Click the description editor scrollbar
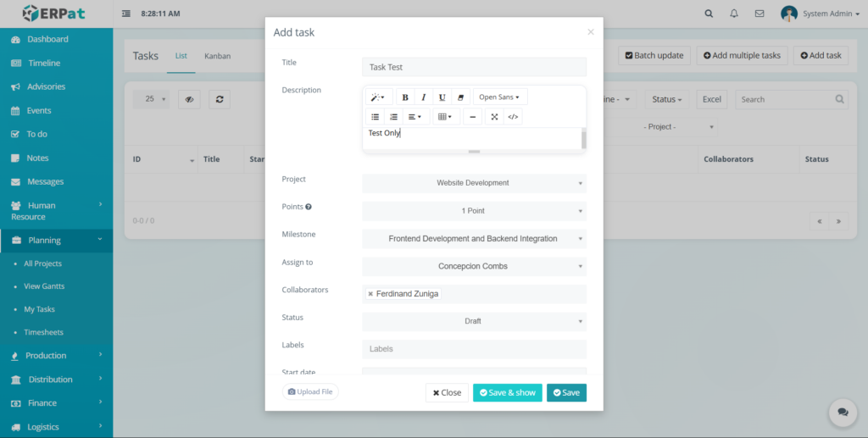868x438 pixels. coord(583,138)
